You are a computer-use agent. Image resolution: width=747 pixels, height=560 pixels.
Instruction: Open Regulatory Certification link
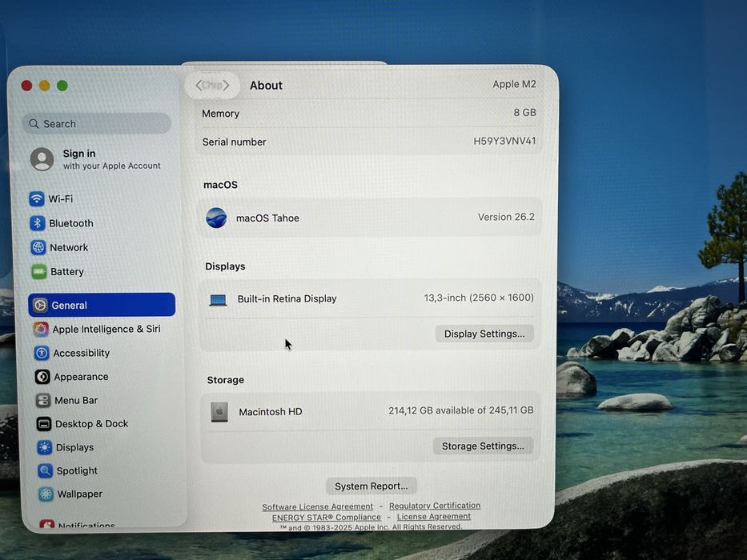[x=435, y=506]
